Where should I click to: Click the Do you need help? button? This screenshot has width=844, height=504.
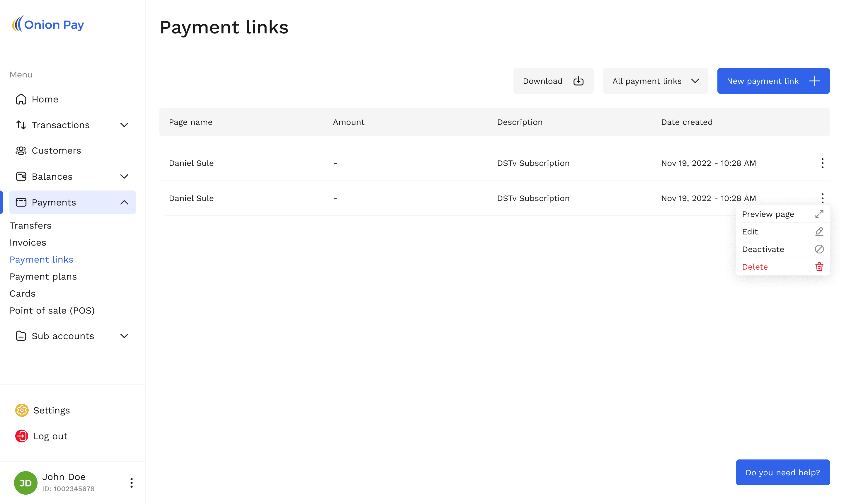pos(783,472)
